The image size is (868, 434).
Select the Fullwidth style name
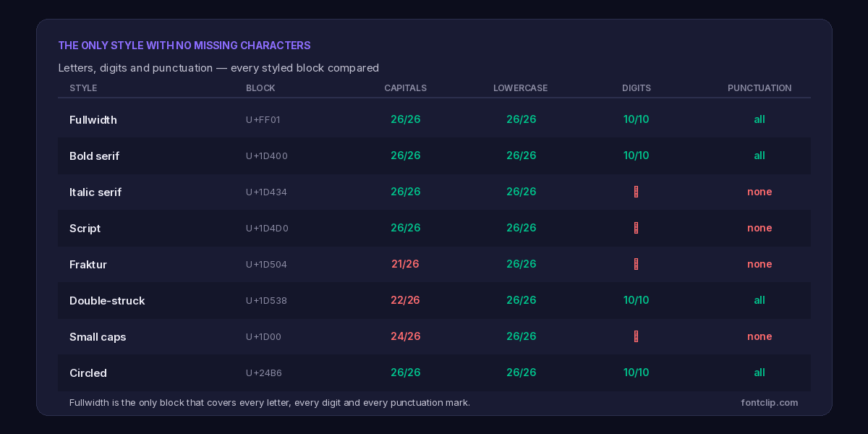pyautogui.click(x=93, y=120)
